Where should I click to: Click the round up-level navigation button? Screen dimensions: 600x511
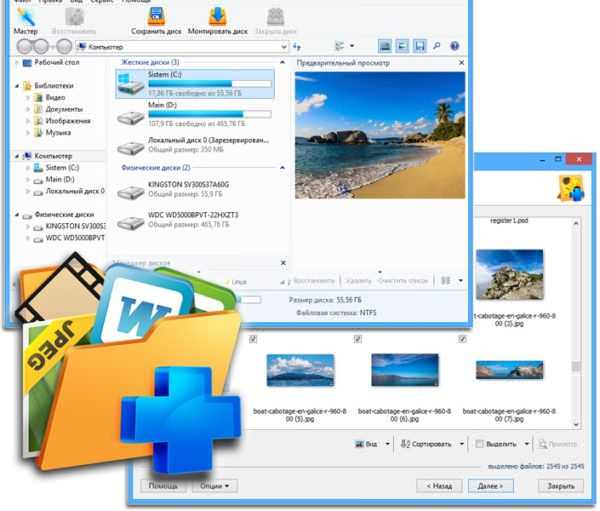coord(64,47)
